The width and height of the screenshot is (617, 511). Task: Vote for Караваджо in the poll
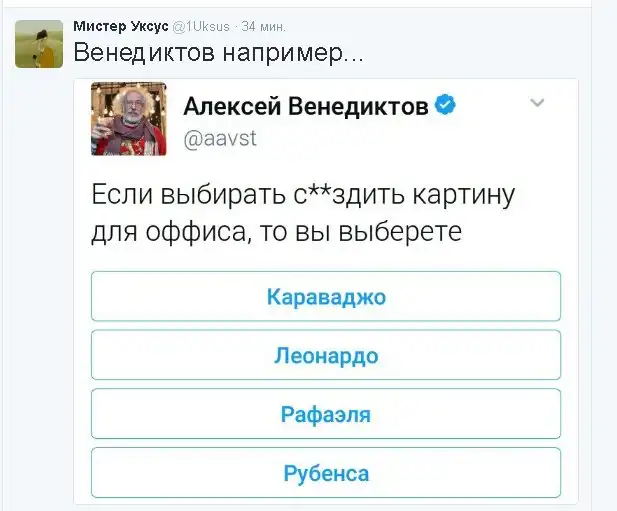pos(326,296)
